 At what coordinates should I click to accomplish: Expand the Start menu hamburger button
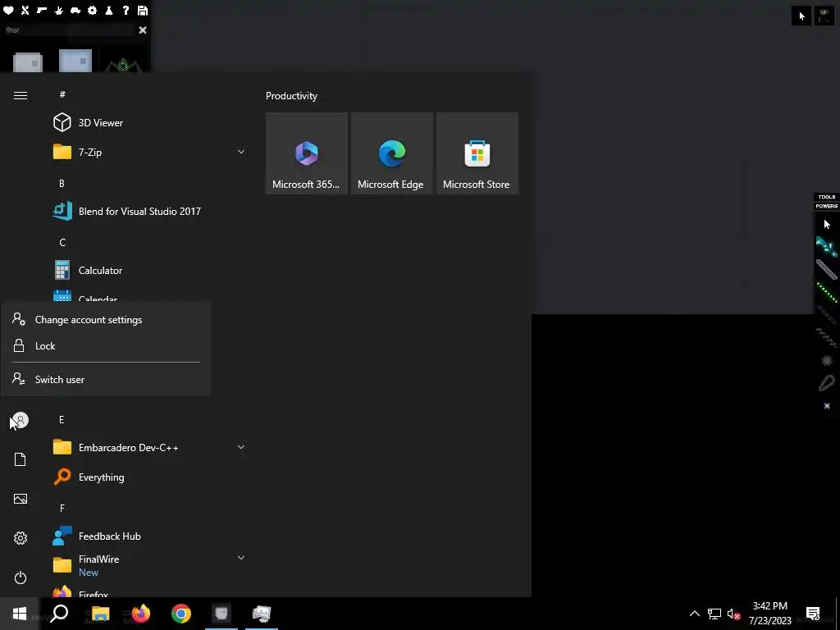(21, 95)
